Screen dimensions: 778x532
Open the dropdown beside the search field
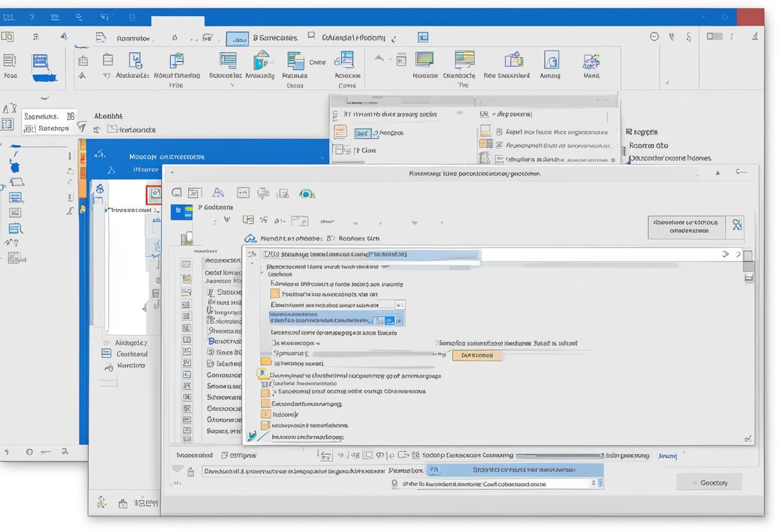click(726, 254)
